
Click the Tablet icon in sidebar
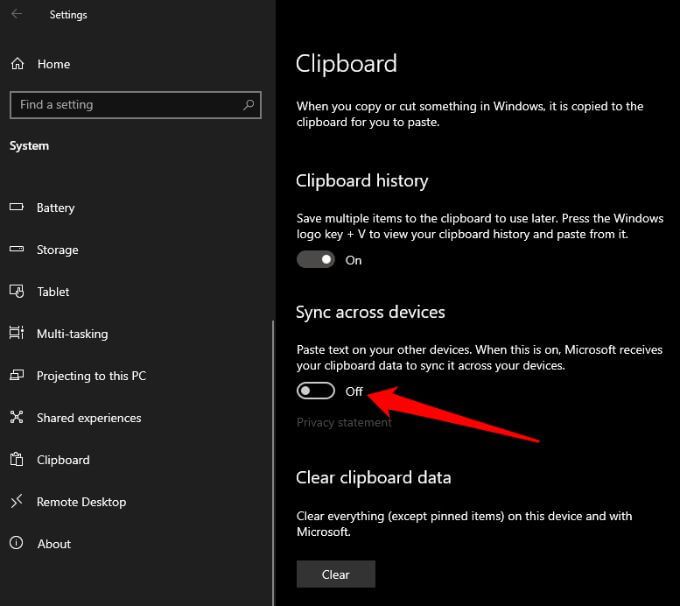coord(16,291)
